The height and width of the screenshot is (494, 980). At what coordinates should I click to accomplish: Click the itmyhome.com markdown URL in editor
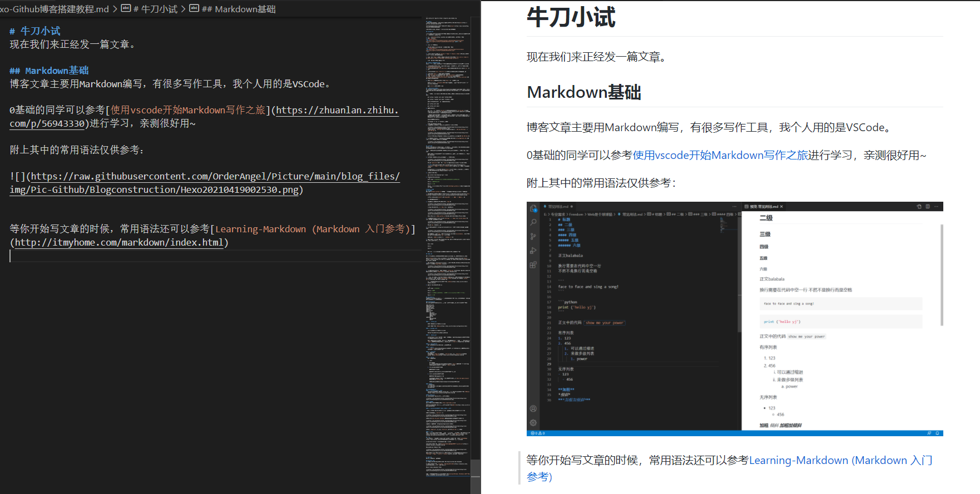pos(119,242)
